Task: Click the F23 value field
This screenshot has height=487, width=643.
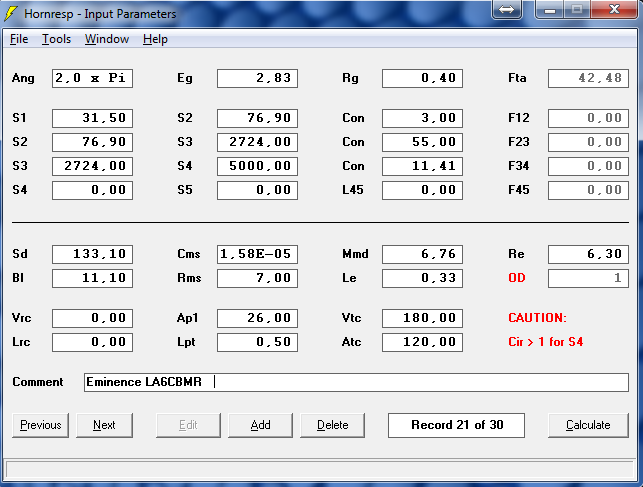Action: pyautogui.click(x=588, y=142)
